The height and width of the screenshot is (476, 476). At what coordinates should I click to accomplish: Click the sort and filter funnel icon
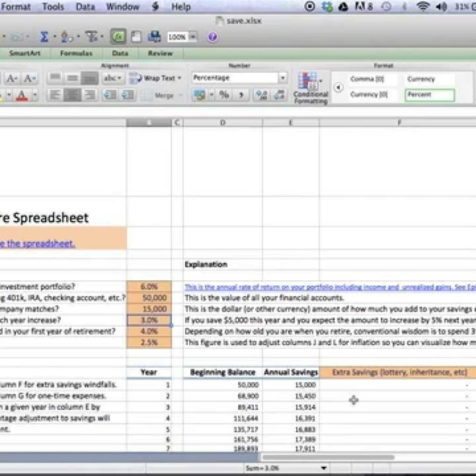click(91, 36)
